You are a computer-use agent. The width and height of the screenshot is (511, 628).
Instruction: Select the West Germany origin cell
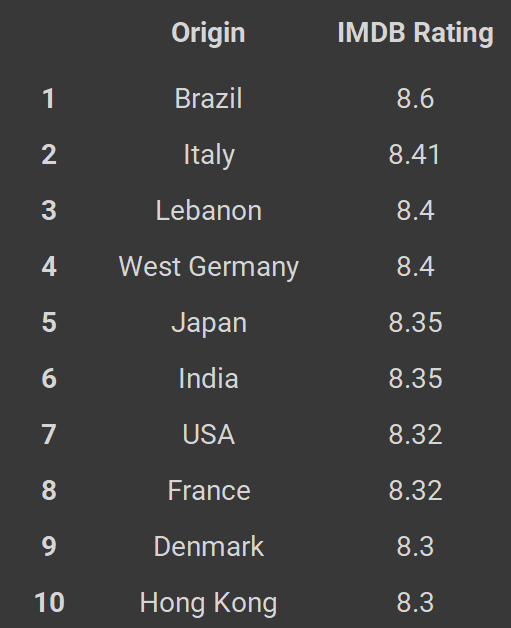tap(209, 267)
